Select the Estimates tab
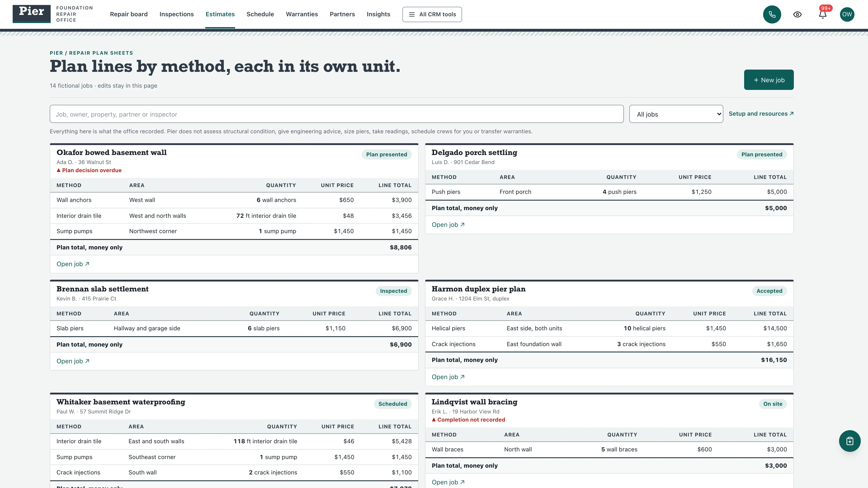Viewport: 868px width, 488px height. (220, 14)
